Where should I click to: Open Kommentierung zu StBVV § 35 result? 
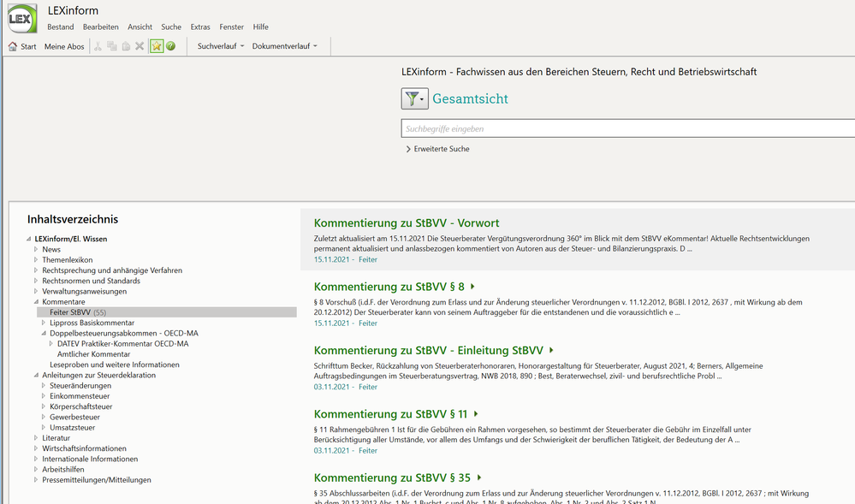(392, 477)
